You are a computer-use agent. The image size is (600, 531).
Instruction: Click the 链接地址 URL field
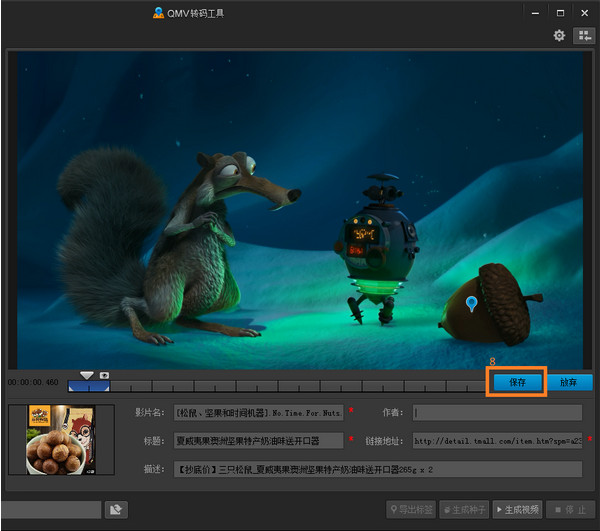coord(497,441)
